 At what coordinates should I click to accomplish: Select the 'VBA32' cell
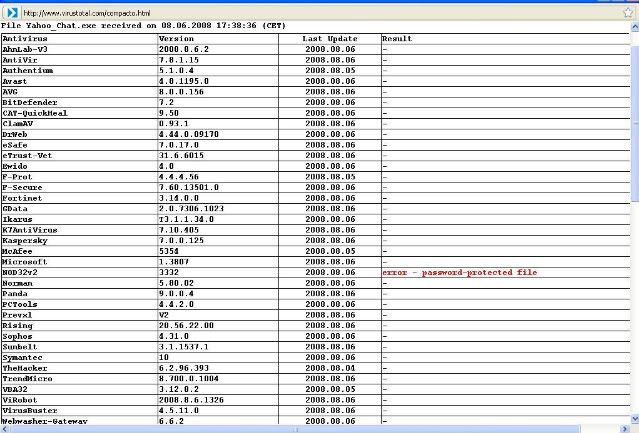click(79, 389)
